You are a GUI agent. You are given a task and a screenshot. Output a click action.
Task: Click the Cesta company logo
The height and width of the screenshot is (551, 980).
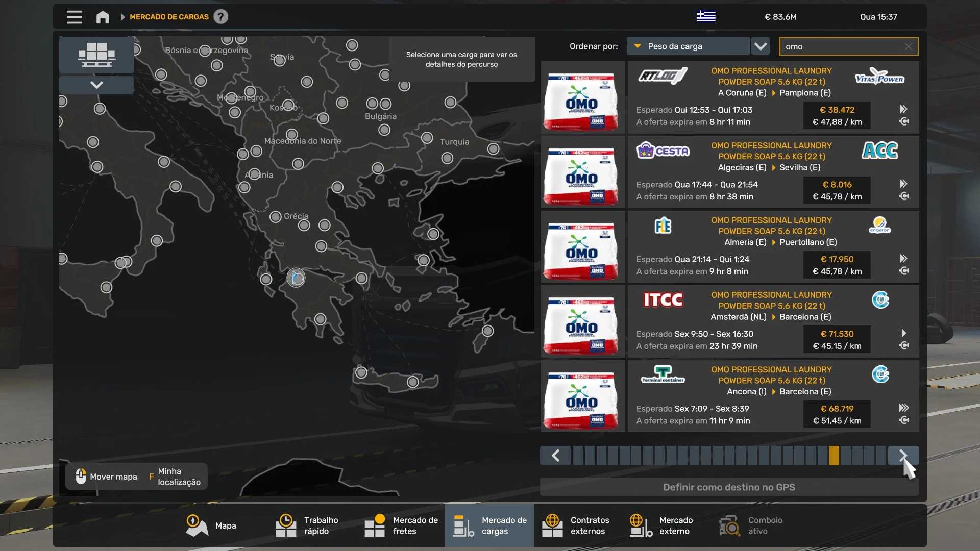coord(663,151)
